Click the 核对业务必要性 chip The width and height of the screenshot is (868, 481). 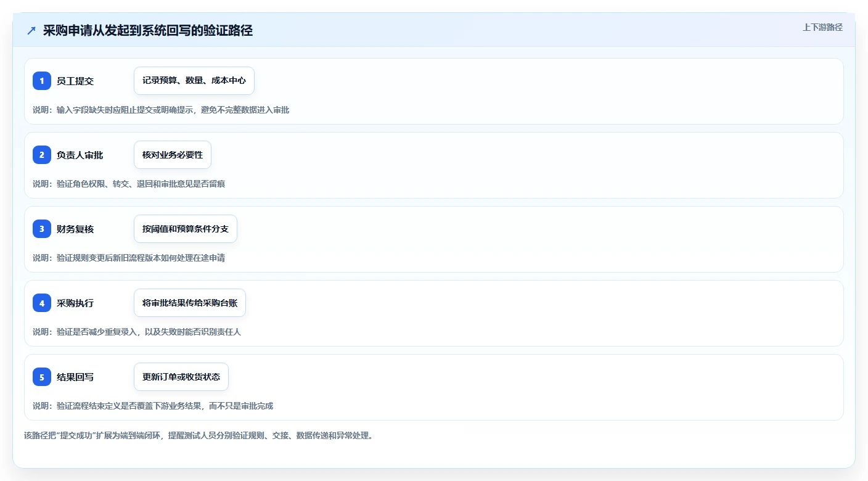pyautogui.click(x=173, y=155)
